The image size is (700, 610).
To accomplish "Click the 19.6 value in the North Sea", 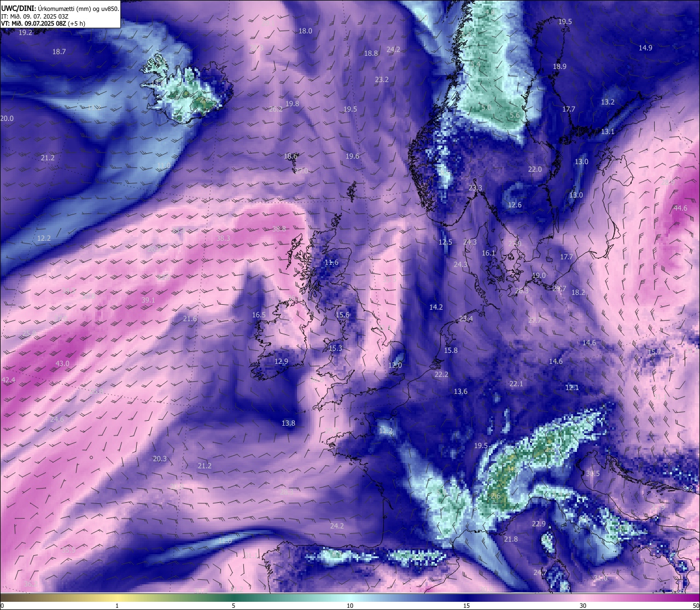I will pos(352,156).
